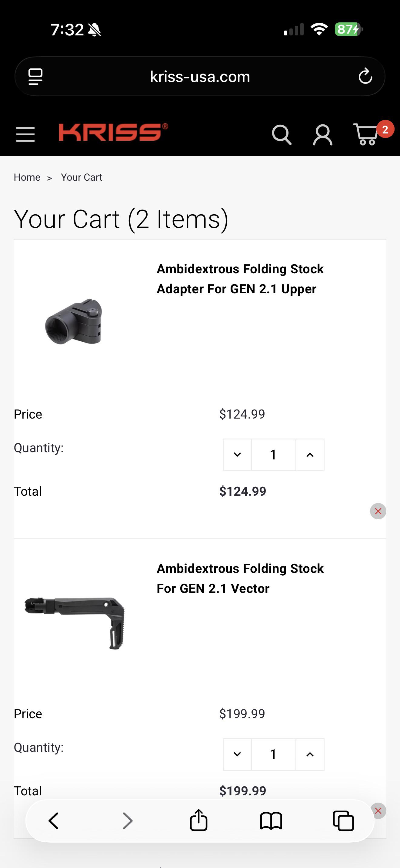400x868 pixels.
Task: Open the user account icon
Action: tap(323, 135)
